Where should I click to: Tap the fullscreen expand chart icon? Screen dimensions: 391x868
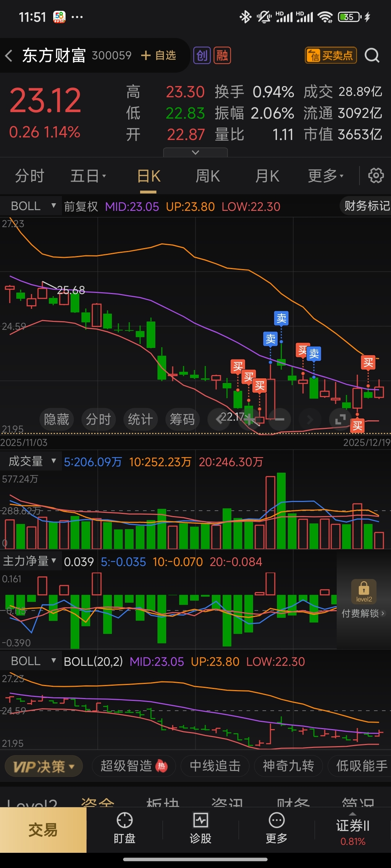(340, 420)
